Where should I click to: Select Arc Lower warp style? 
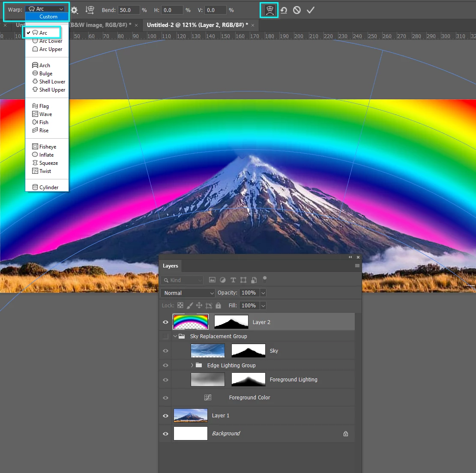pyautogui.click(x=47, y=41)
